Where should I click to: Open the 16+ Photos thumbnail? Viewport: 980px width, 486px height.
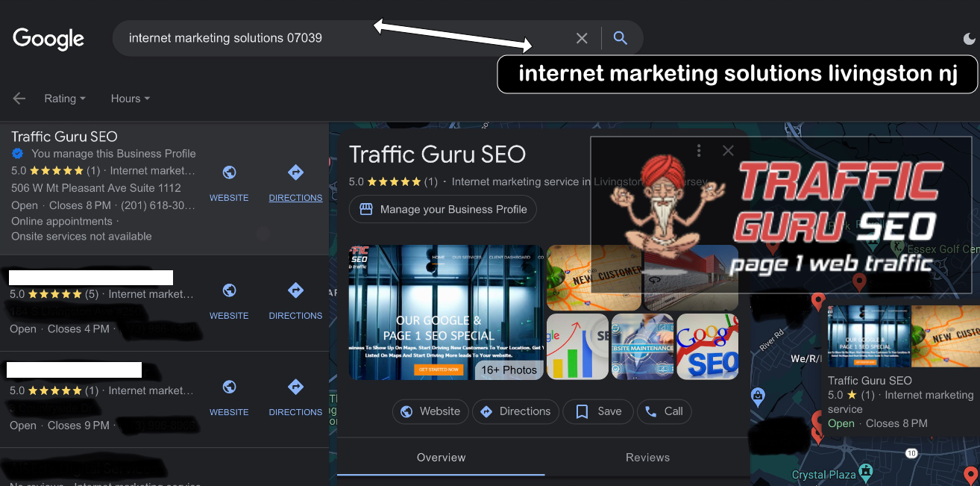509,370
